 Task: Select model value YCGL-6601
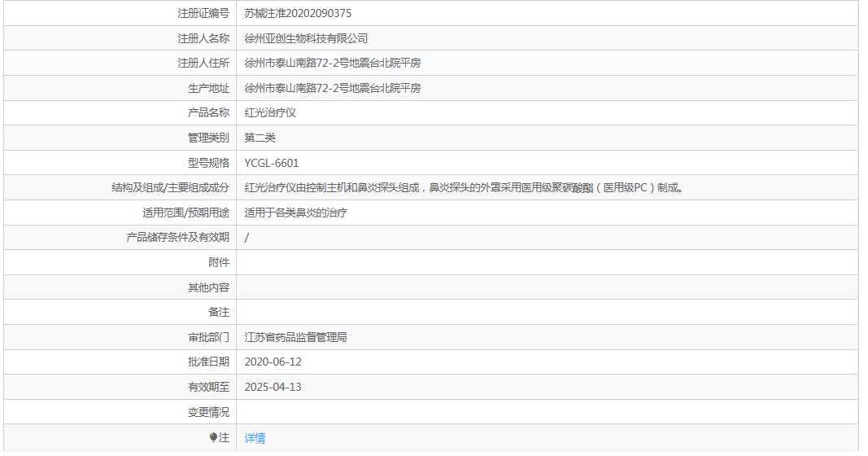click(x=271, y=163)
